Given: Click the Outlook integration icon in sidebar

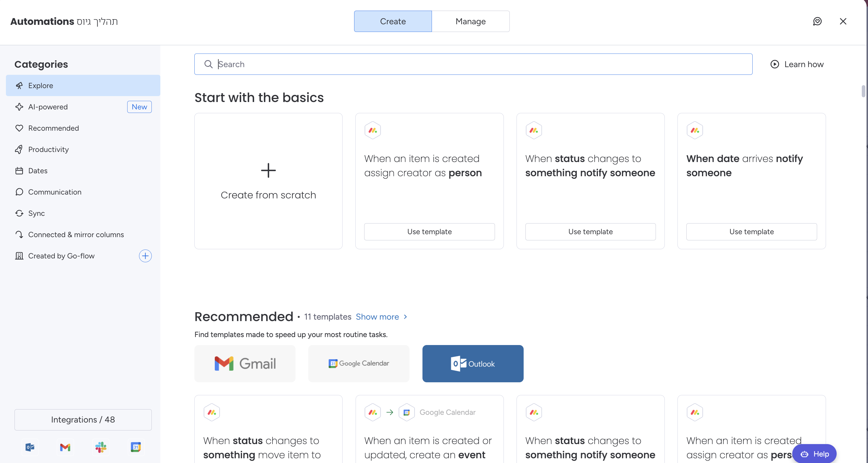Looking at the screenshot, I should 30,447.
